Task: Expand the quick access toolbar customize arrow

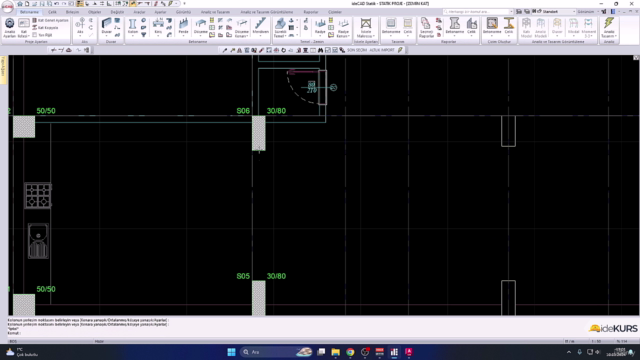Action: pos(184,4)
